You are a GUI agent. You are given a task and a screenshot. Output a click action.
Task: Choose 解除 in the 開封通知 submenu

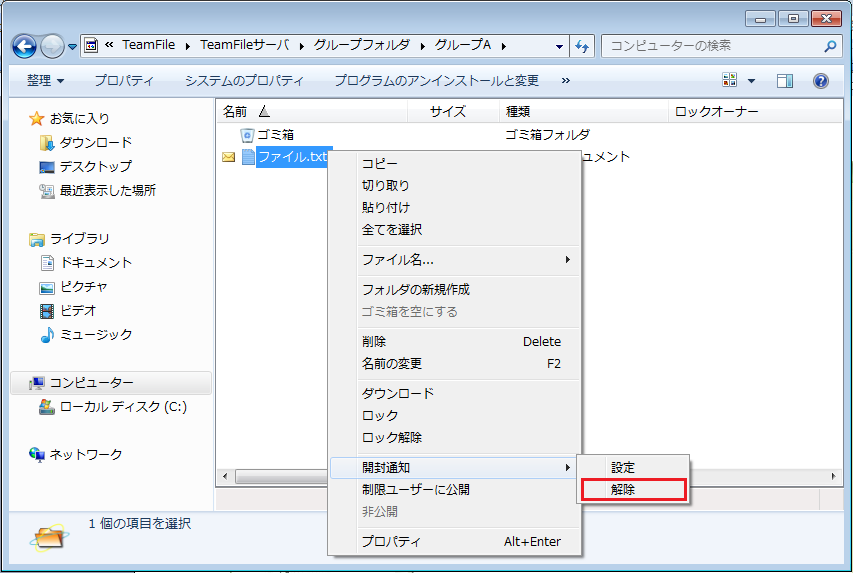coord(623,490)
